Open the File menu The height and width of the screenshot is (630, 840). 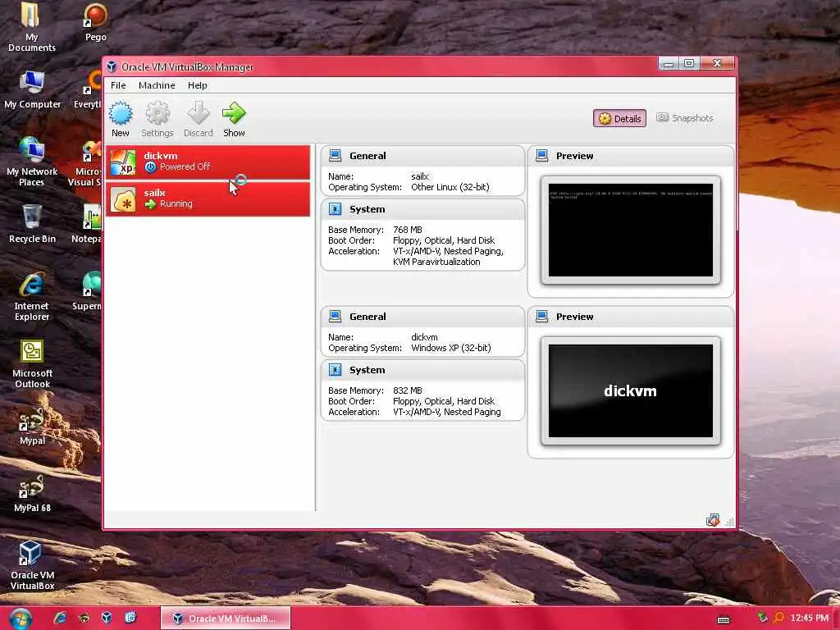click(118, 85)
